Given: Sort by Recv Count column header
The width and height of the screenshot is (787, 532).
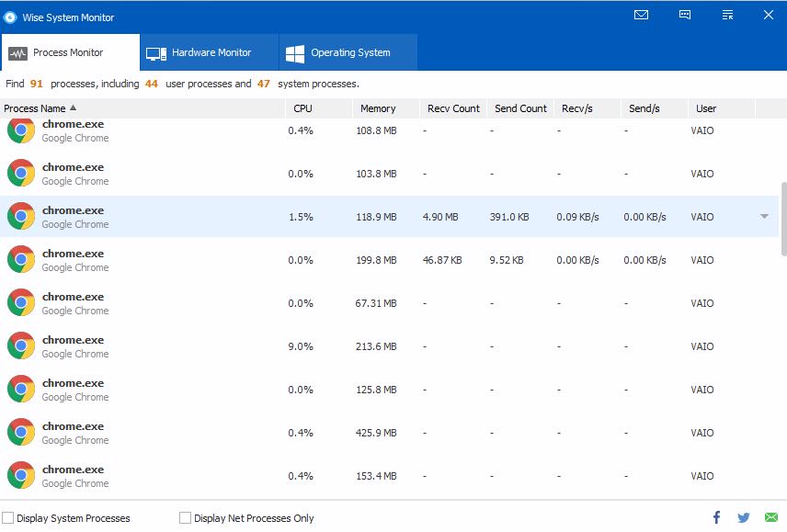Looking at the screenshot, I should point(453,108).
